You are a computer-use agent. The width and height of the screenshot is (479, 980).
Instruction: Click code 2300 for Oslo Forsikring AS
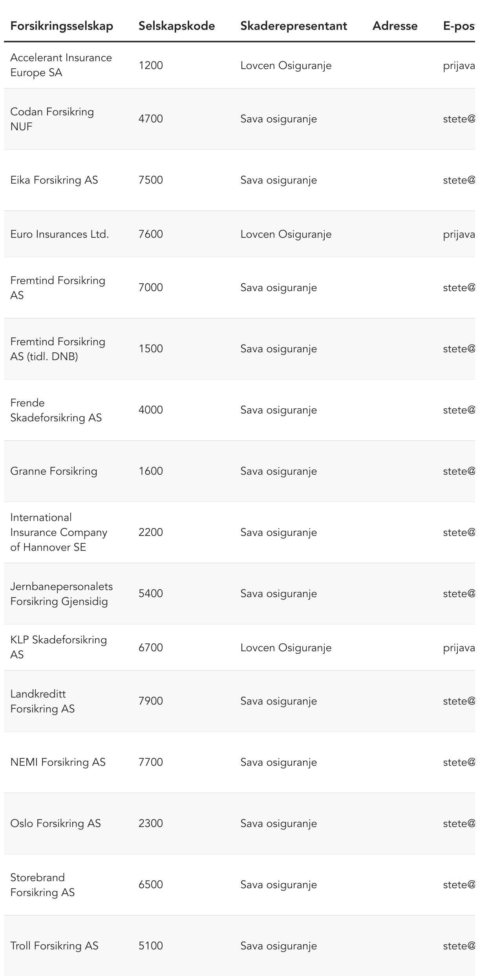pyautogui.click(x=151, y=823)
